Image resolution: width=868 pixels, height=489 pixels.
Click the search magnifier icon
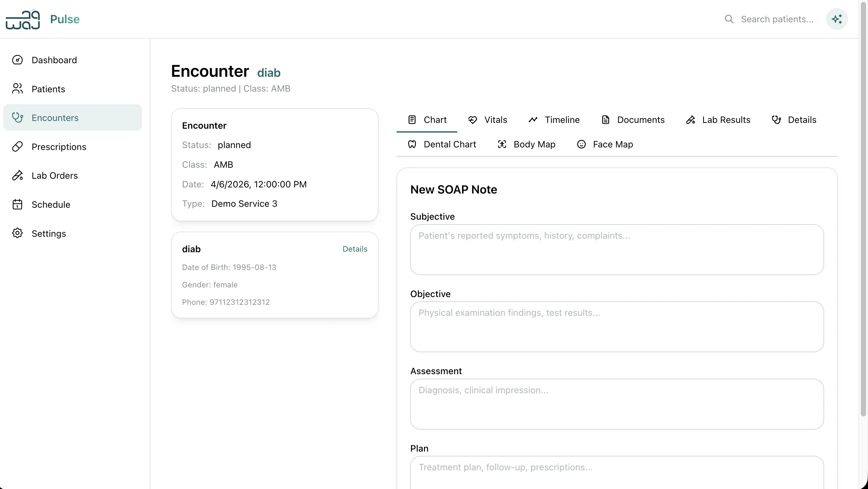coord(729,19)
